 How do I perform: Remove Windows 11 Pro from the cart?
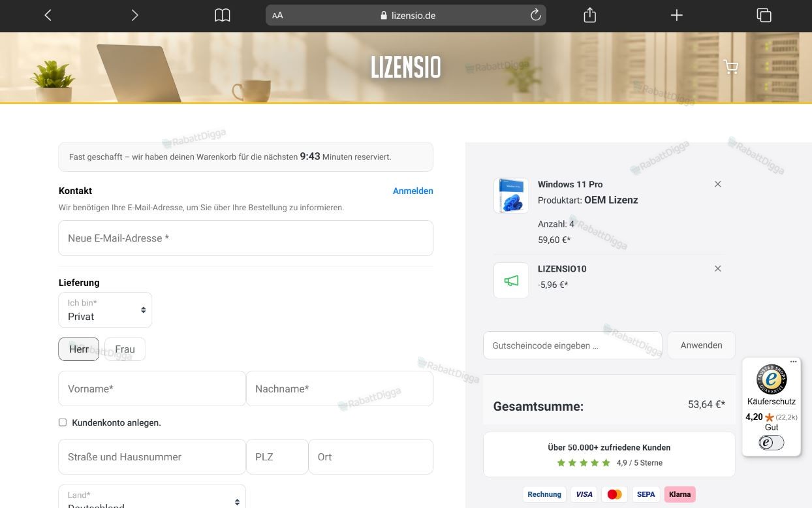click(718, 184)
